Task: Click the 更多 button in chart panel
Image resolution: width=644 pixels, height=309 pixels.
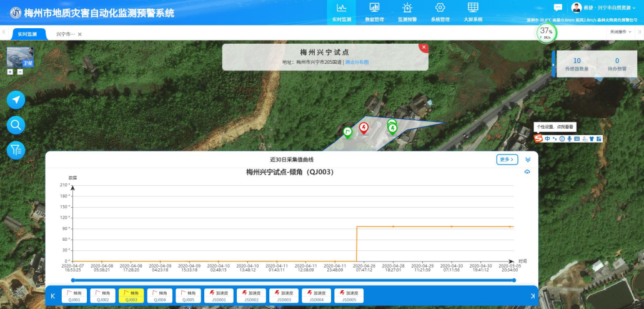Action: coord(507,160)
